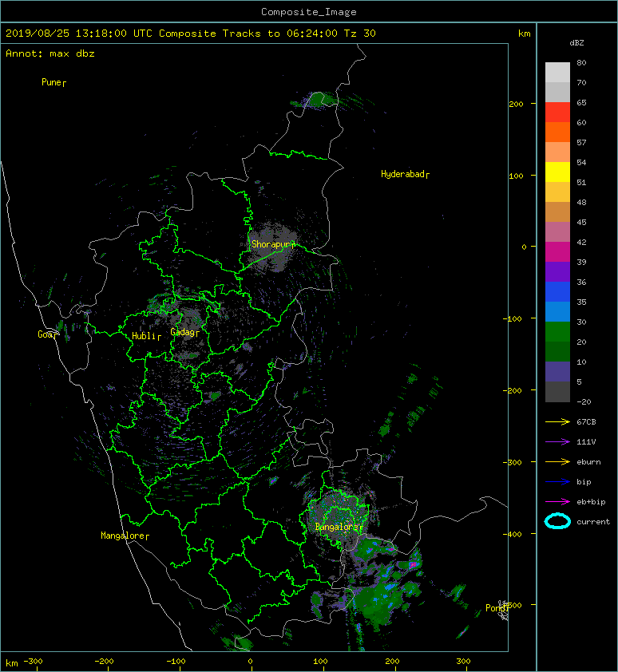Click the 300 km horizontal axis tick
The width and height of the screenshot is (618, 672).
click(x=463, y=662)
